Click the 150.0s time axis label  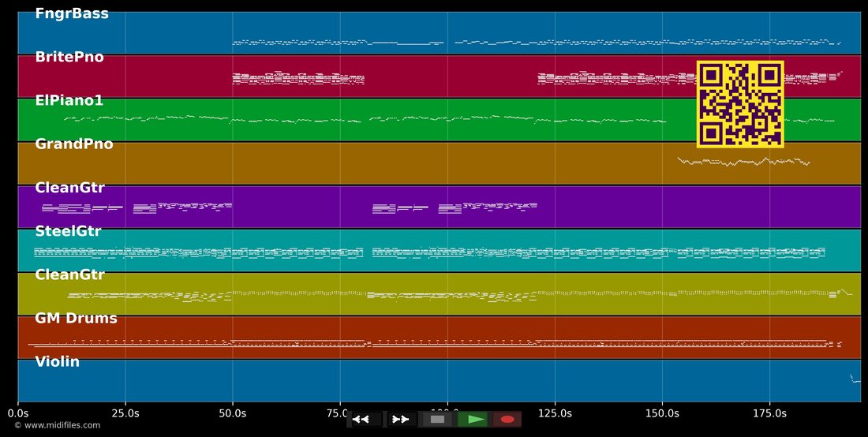click(x=662, y=413)
